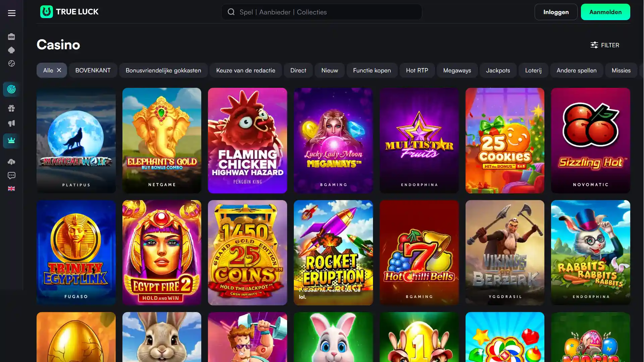
Task: Select the Megaways category tab
Action: pyautogui.click(x=457, y=70)
